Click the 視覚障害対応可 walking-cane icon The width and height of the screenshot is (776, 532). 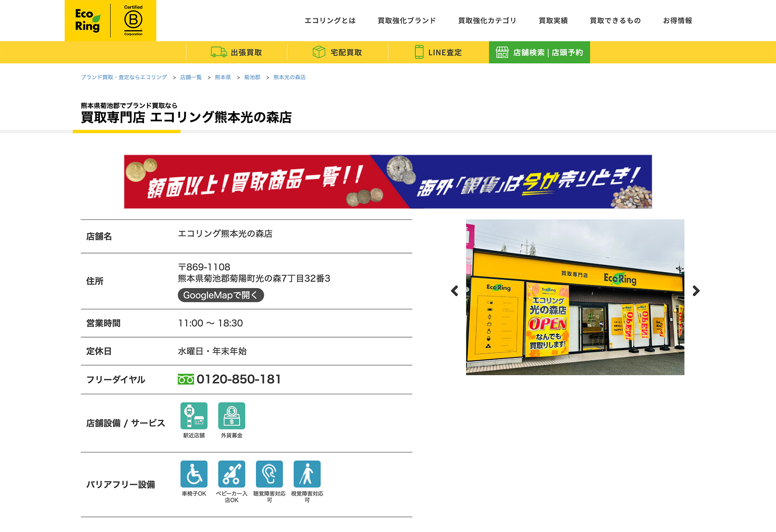click(307, 474)
